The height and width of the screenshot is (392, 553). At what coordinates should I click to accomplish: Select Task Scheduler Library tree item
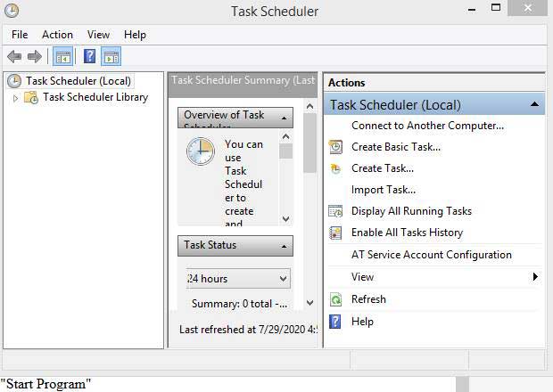coord(95,97)
